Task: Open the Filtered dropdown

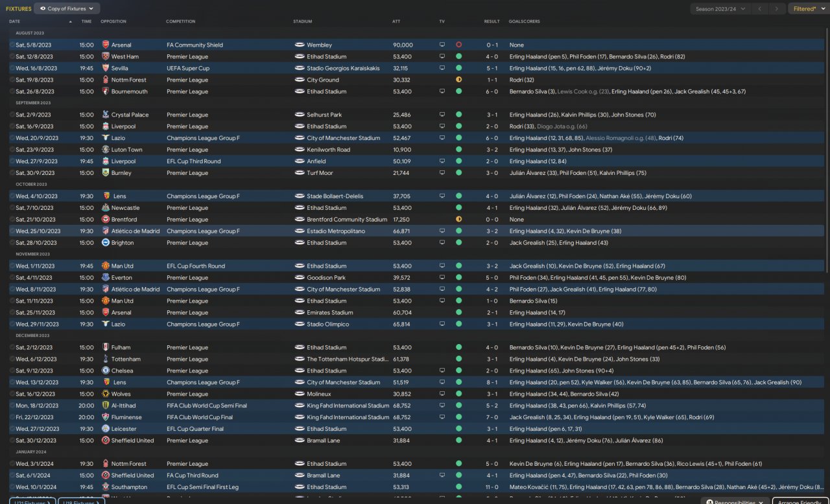Action: (x=808, y=8)
